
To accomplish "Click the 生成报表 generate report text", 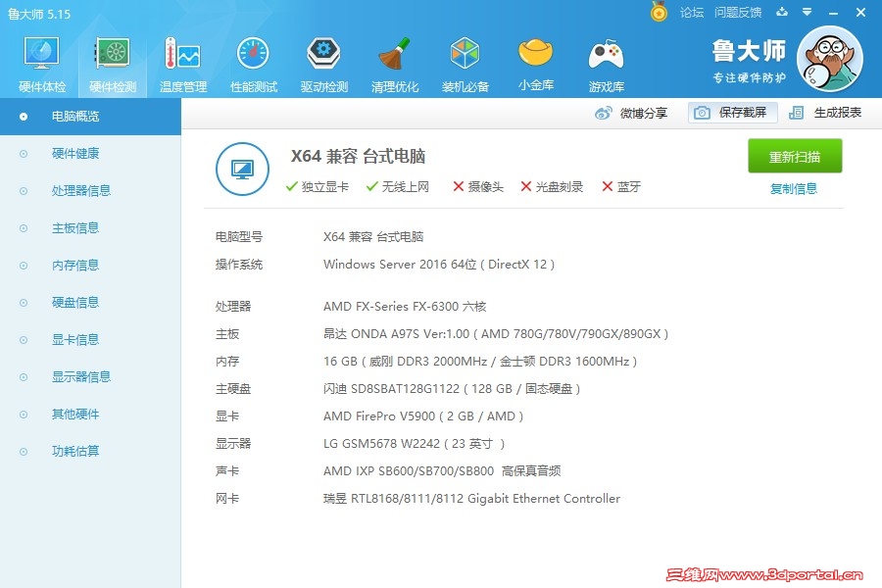I will 838,113.
